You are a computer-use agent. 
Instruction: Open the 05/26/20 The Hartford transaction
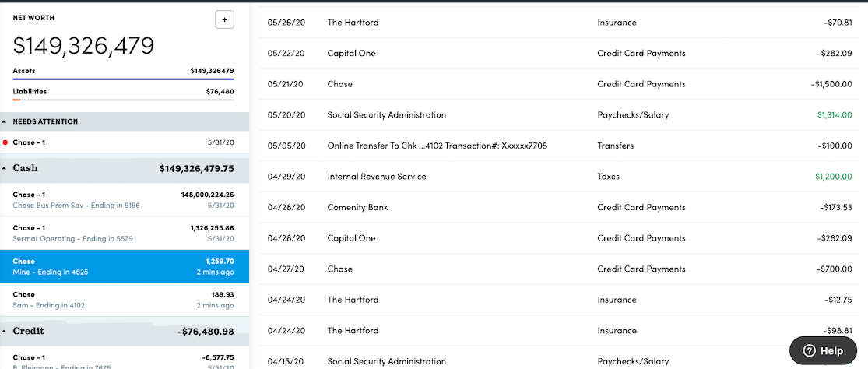[x=353, y=23]
